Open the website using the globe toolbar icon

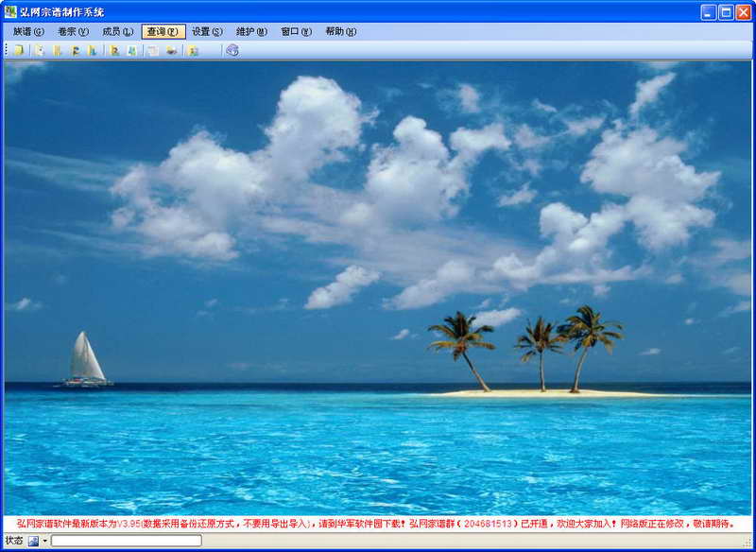[x=232, y=52]
